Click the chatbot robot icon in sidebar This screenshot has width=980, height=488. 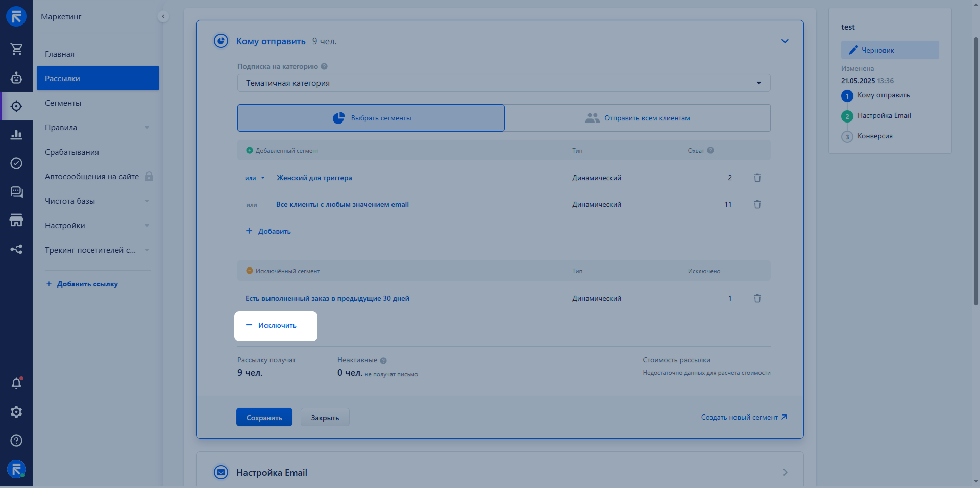pos(16,78)
